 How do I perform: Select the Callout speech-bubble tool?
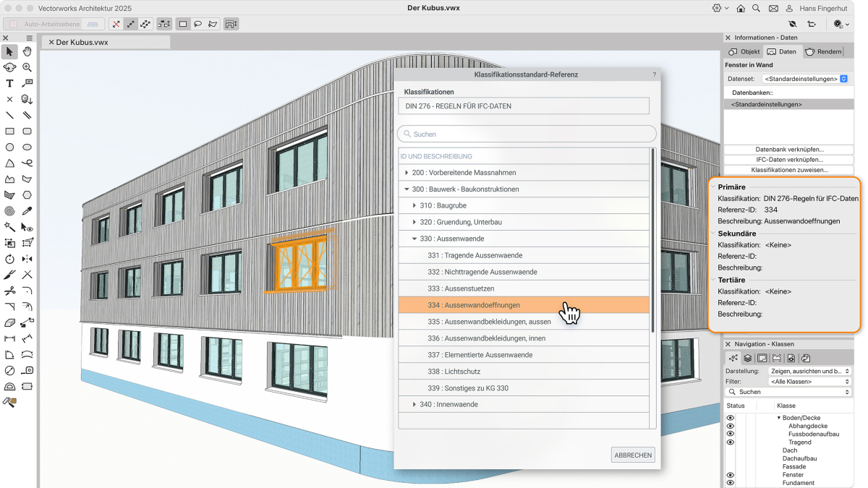click(x=27, y=84)
